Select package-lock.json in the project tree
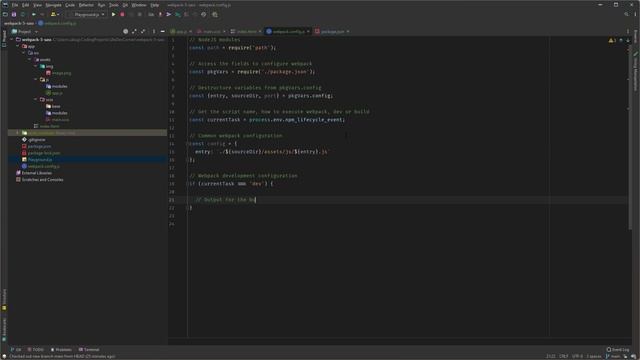The height and width of the screenshot is (360, 640). (x=44, y=153)
